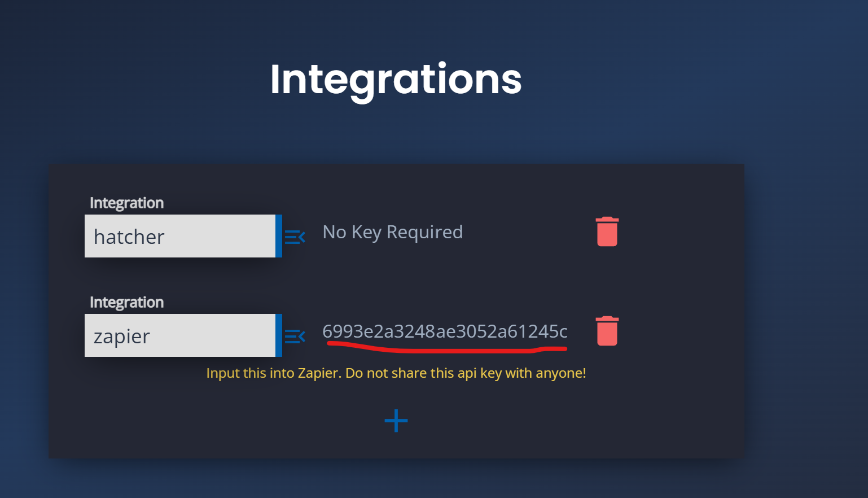This screenshot has height=498, width=868.
Task: Click the Integrations page heading
Action: click(x=396, y=79)
